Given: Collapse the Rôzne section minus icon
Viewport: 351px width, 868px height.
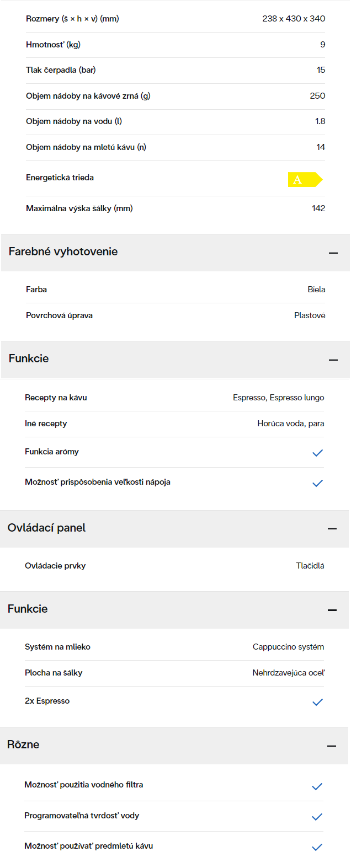Looking at the screenshot, I should 332,746.
